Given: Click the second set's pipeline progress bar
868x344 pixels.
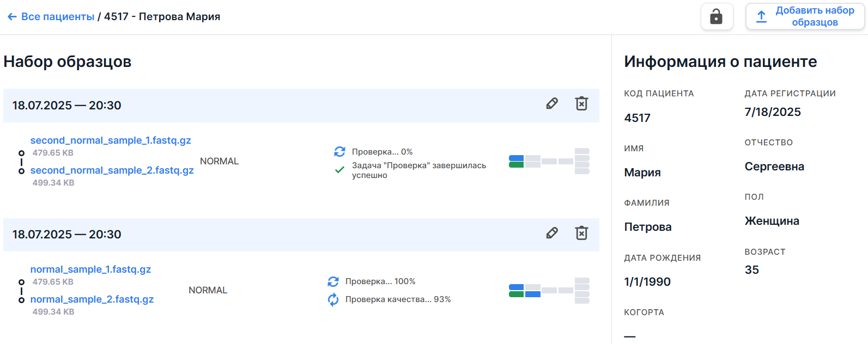Looking at the screenshot, I should [549, 291].
